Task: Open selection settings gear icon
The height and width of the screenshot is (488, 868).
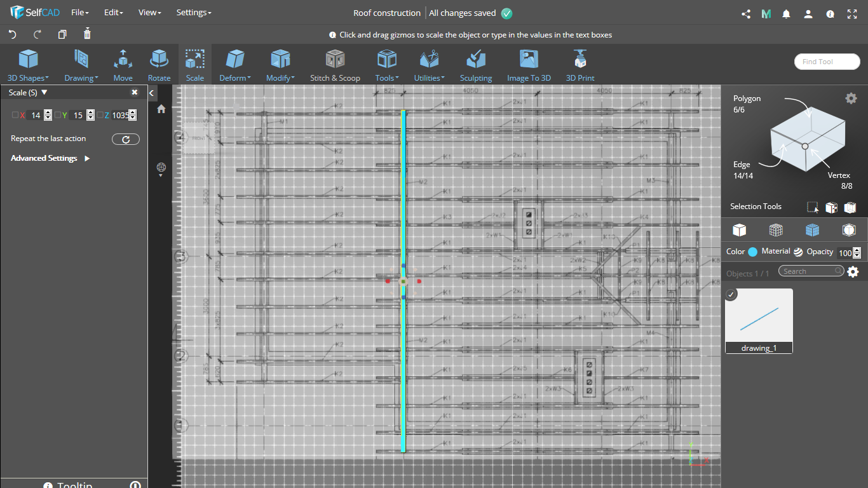Action: [x=851, y=98]
